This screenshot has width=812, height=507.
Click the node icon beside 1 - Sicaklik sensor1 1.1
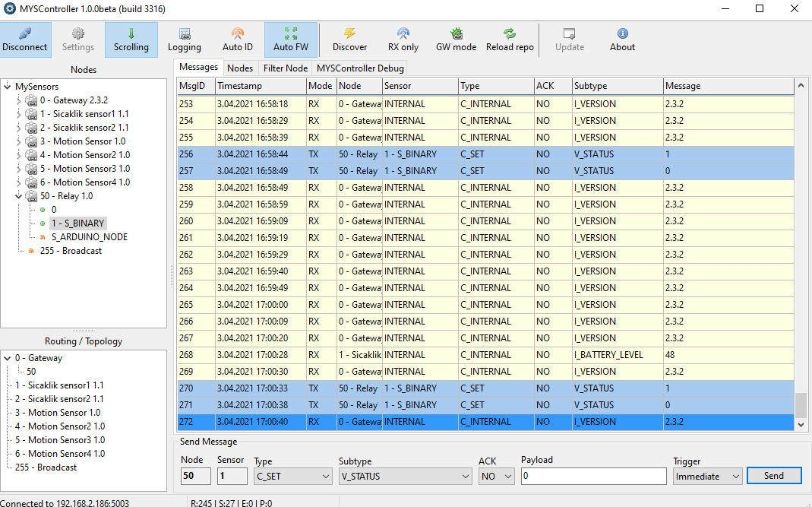(32, 114)
